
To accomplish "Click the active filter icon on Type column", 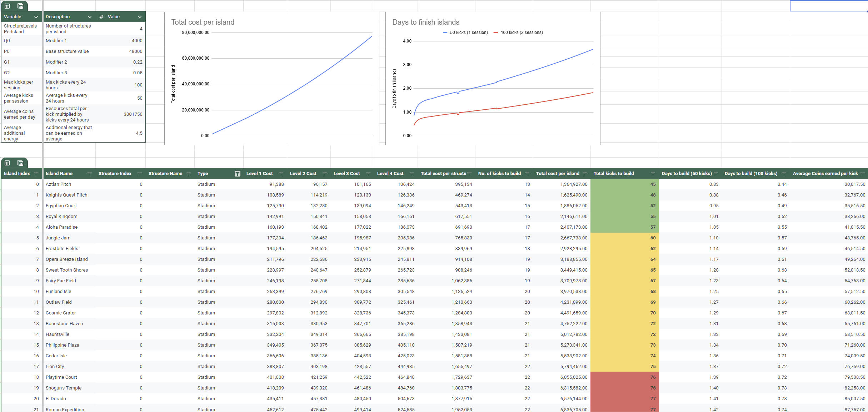I will point(237,174).
